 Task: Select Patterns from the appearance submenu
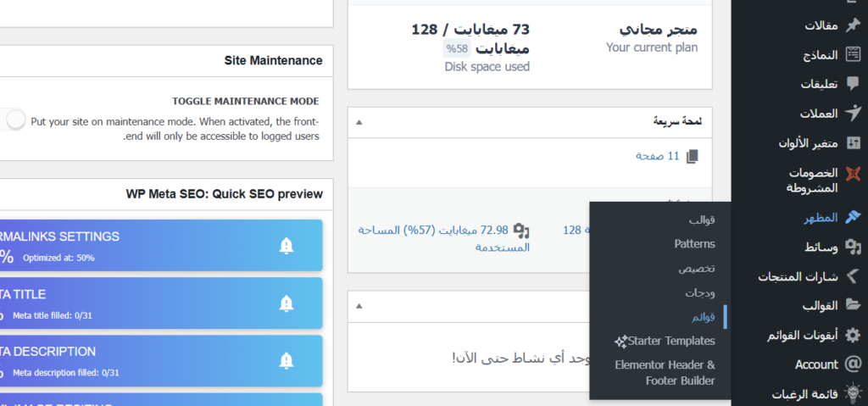click(694, 244)
